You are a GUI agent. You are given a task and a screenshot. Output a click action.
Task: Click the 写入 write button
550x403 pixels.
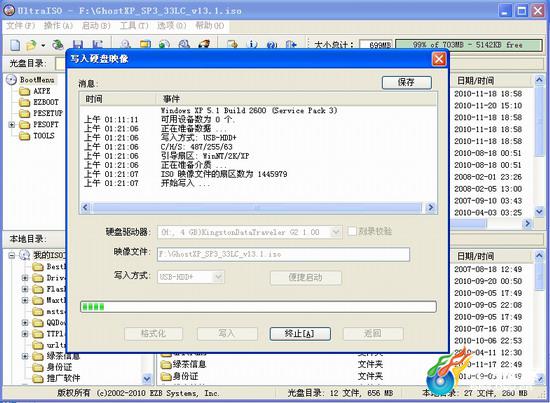227,334
